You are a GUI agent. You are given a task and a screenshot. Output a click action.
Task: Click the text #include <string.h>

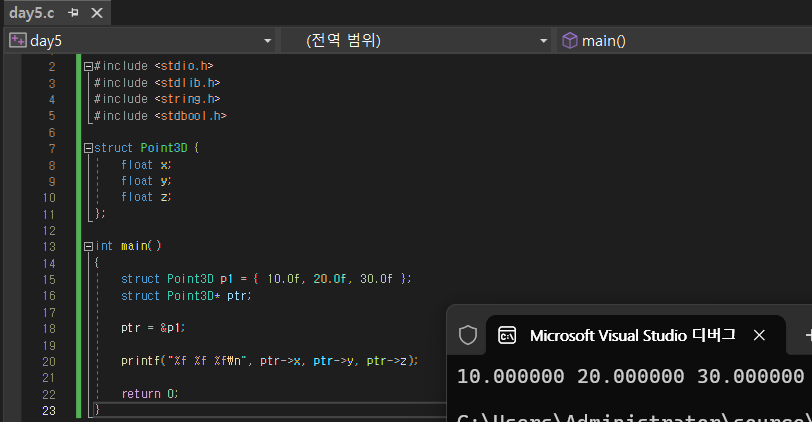157,98
